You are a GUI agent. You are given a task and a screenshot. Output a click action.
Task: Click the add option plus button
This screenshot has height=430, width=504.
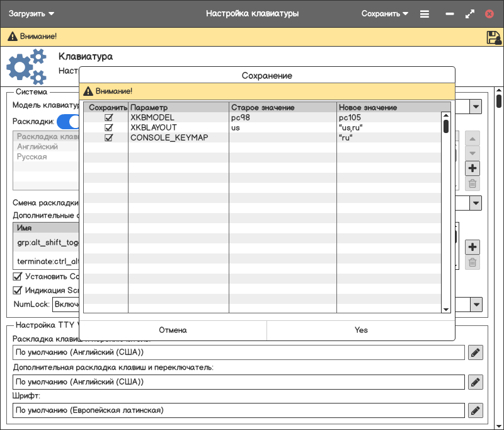472,247
